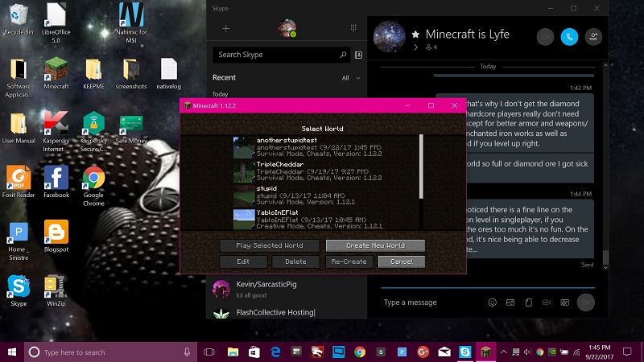Open Microsoft Store from the taskbar
This screenshot has height=362, width=644.
pyautogui.click(x=254, y=352)
